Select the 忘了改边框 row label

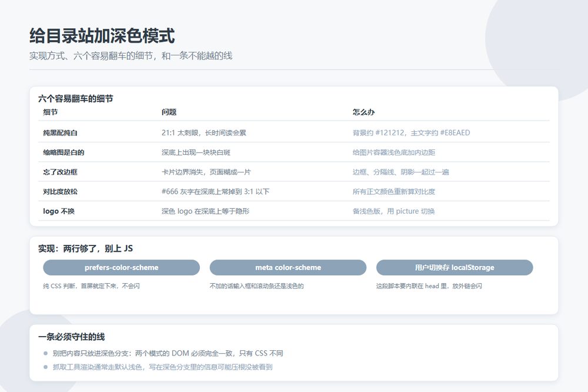61,172
